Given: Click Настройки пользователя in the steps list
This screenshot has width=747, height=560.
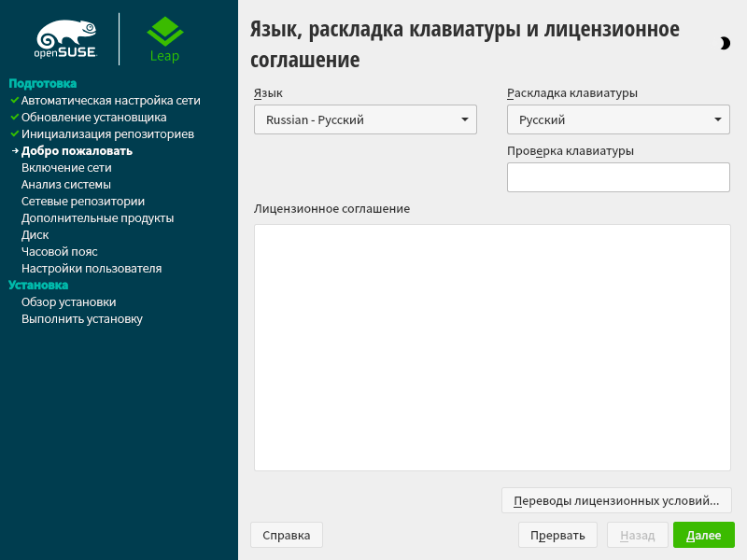Looking at the screenshot, I should click(92, 269).
